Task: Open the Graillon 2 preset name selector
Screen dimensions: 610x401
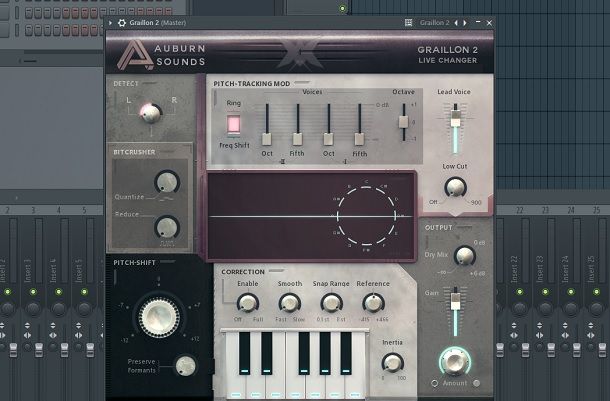Action: pyautogui.click(x=434, y=23)
